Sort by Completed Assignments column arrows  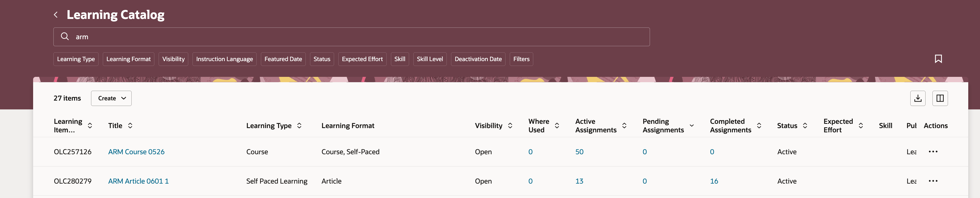(759, 125)
